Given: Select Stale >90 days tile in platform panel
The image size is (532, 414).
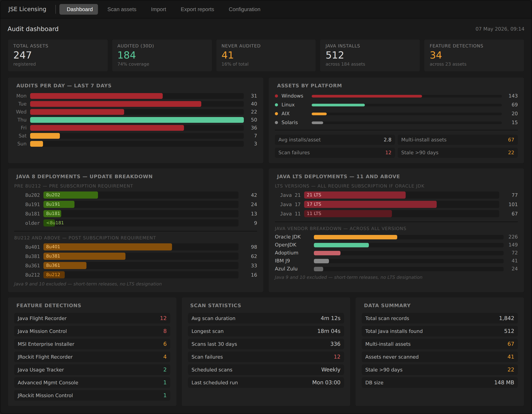Looking at the screenshot, I should point(458,153).
